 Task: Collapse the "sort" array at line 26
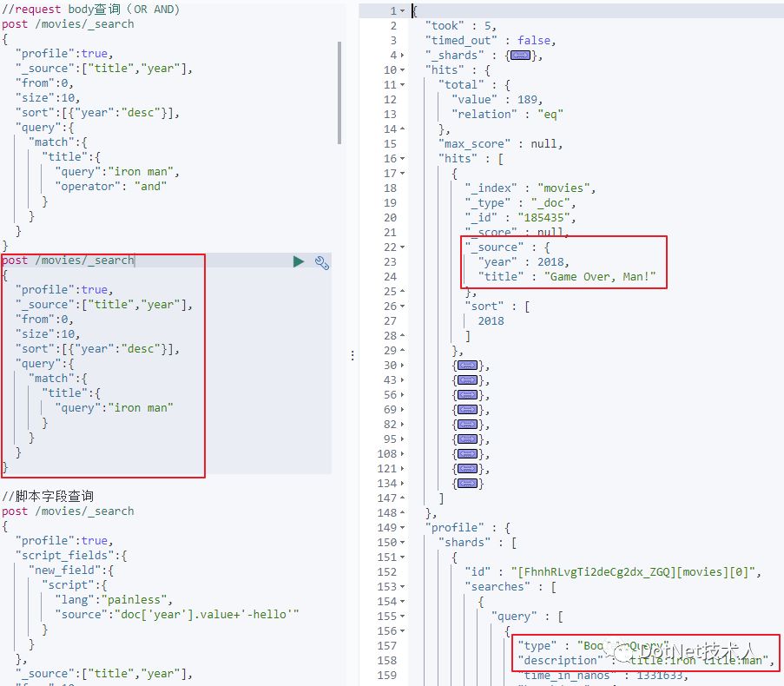(401, 307)
